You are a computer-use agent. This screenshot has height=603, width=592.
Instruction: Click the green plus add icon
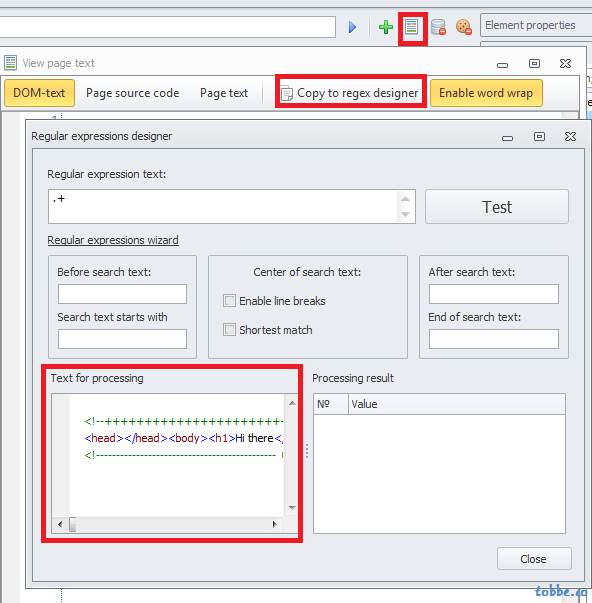385,27
